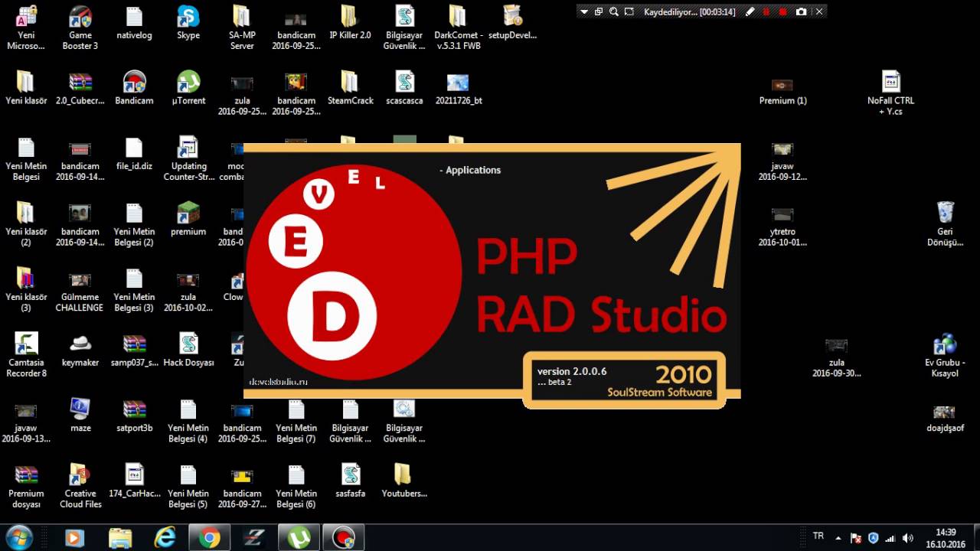
Task: Select the NoFall CTRL + Y.cs file
Action: 890,93
